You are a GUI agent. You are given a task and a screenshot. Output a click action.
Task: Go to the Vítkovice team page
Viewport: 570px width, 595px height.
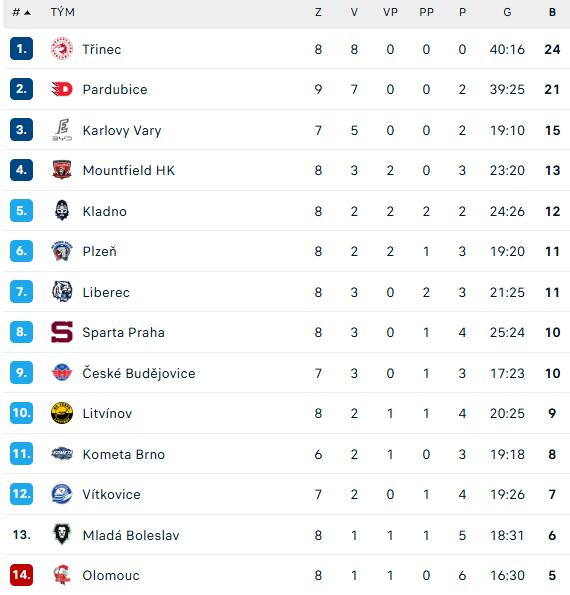pos(112,494)
